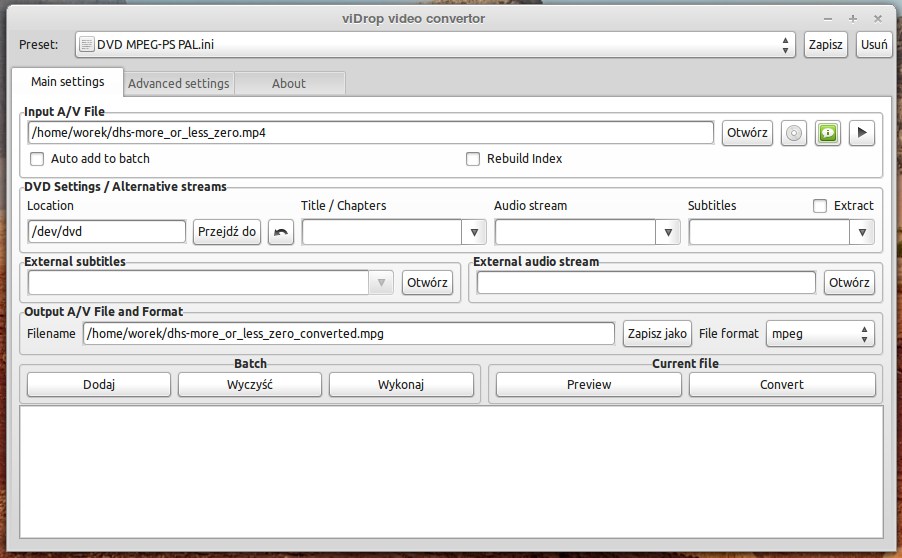
Task: Expand the Audio stream dropdown arrow
Action: point(668,232)
